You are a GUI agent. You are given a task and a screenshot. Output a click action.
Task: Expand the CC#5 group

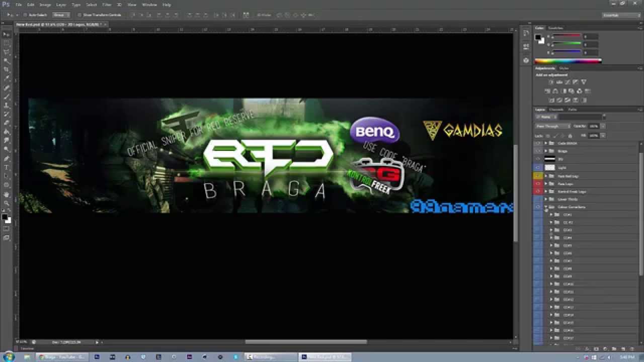click(551, 245)
